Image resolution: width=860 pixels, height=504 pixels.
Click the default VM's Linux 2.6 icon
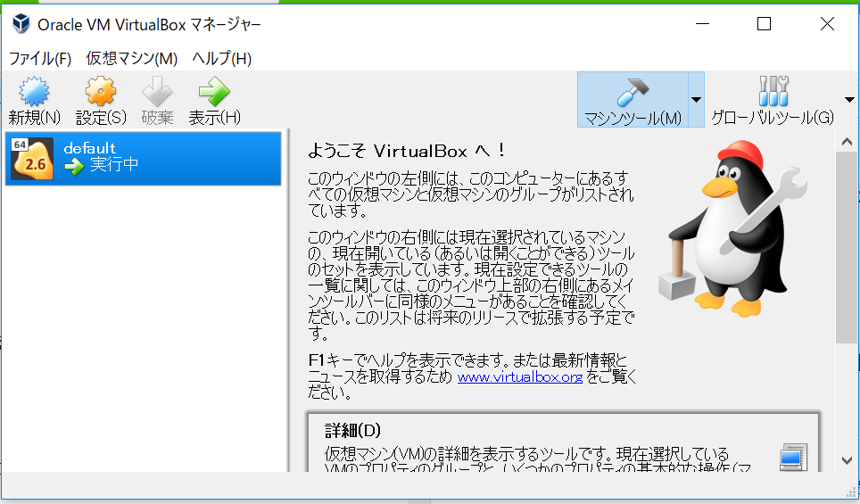pos(32,159)
